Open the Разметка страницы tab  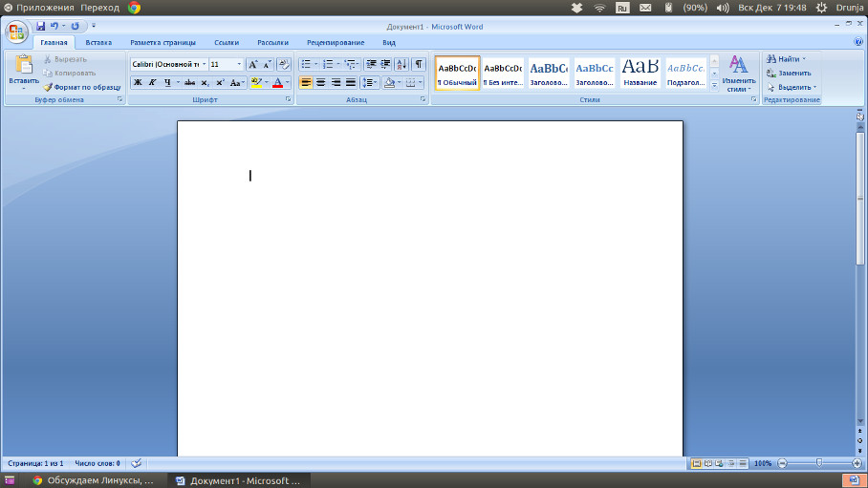coord(163,42)
